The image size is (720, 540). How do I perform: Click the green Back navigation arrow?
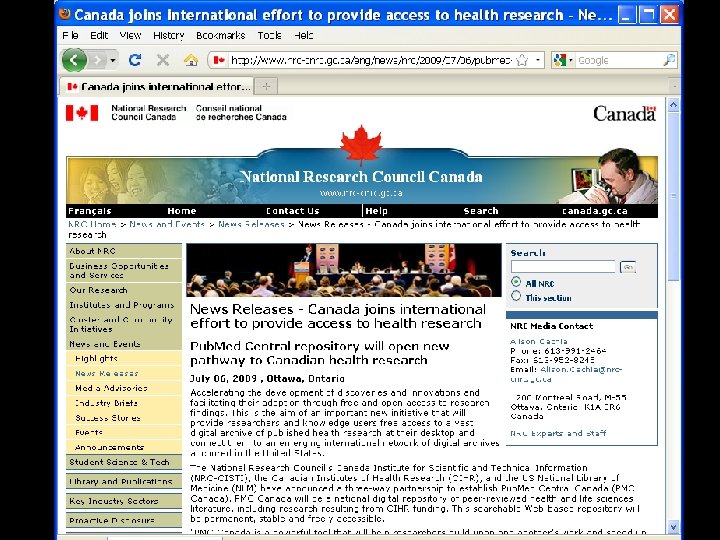tap(74, 60)
